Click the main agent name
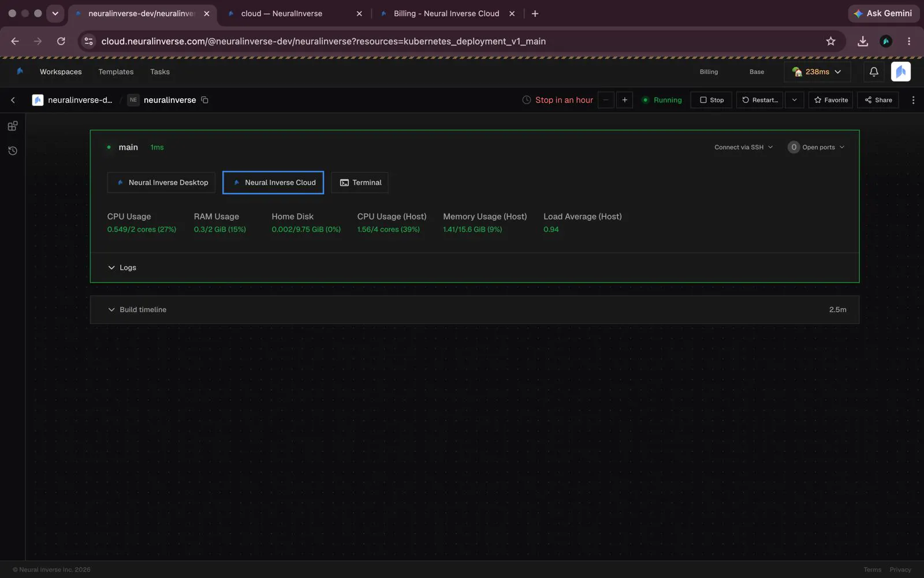 pyautogui.click(x=128, y=147)
